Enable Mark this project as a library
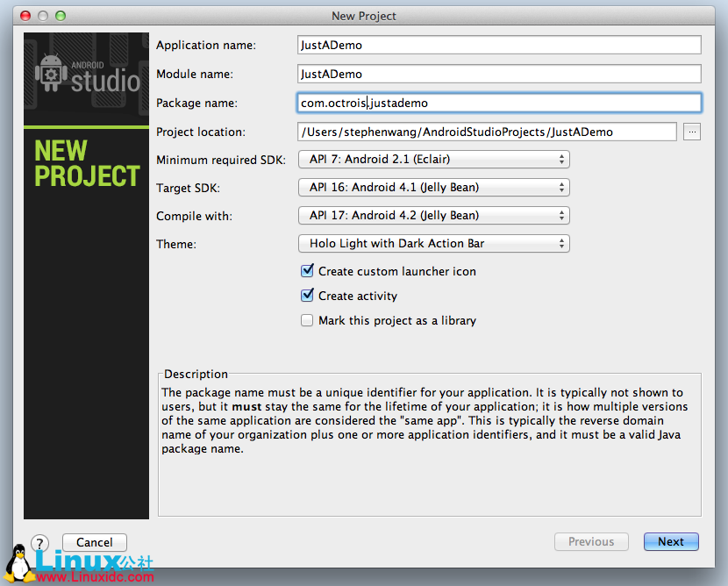Image resolution: width=728 pixels, height=586 pixels. tap(307, 320)
